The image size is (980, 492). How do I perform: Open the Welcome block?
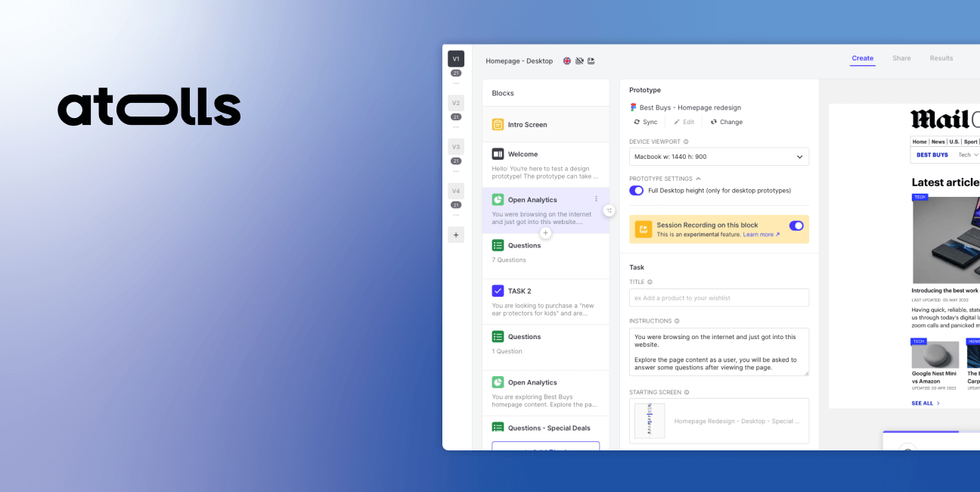[545, 164]
